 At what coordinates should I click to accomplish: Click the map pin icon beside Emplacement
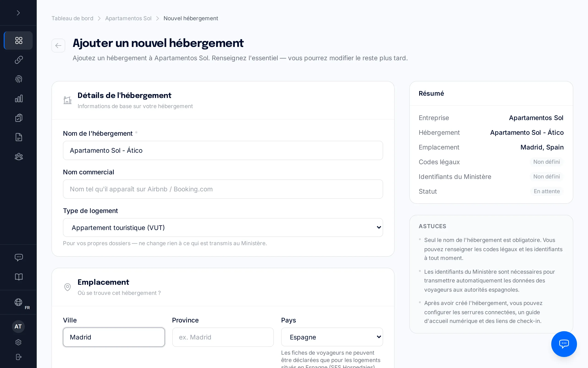coord(68,287)
